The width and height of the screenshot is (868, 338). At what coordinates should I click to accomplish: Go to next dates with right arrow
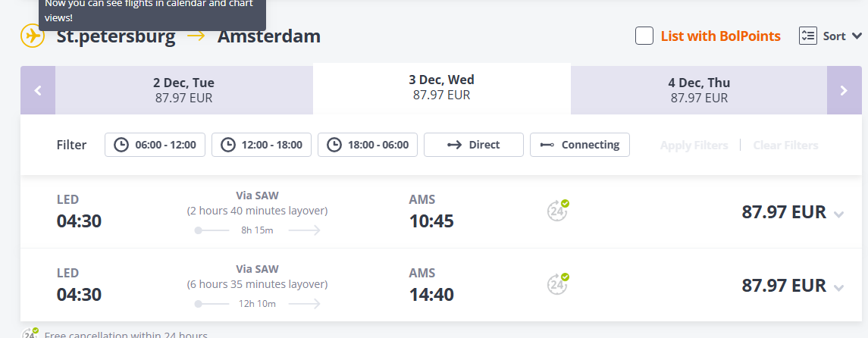click(x=844, y=90)
